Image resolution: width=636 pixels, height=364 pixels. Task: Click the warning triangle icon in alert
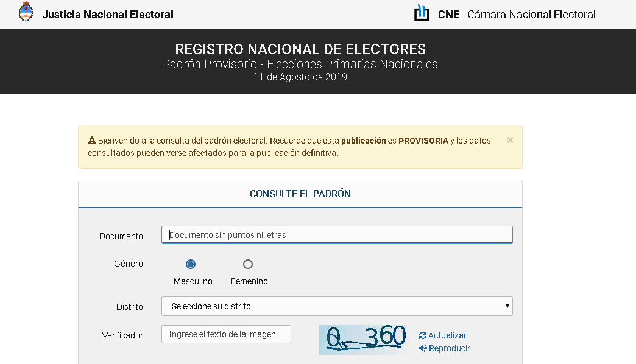click(91, 141)
